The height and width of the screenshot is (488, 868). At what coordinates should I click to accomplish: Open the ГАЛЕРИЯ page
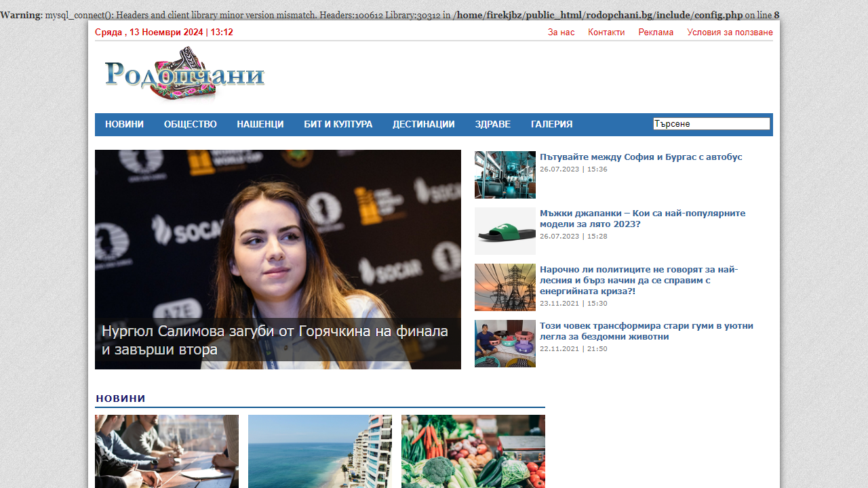(551, 125)
